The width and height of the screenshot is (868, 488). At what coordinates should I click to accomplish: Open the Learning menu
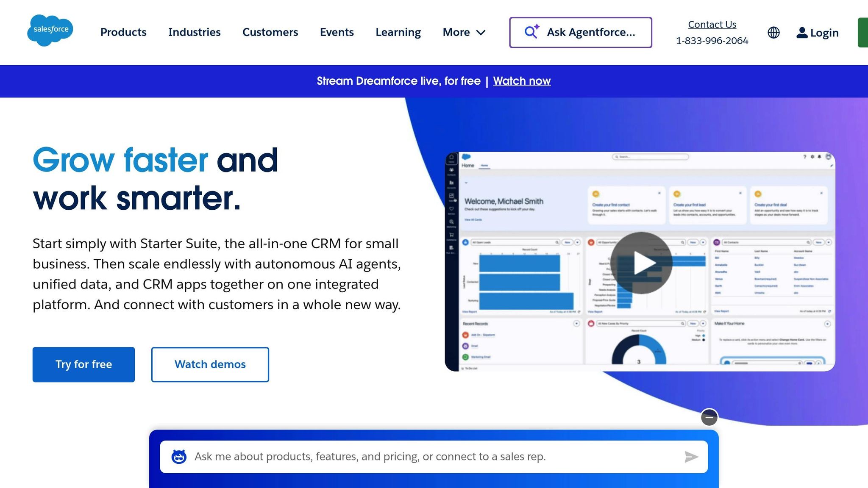click(x=398, y=32)
